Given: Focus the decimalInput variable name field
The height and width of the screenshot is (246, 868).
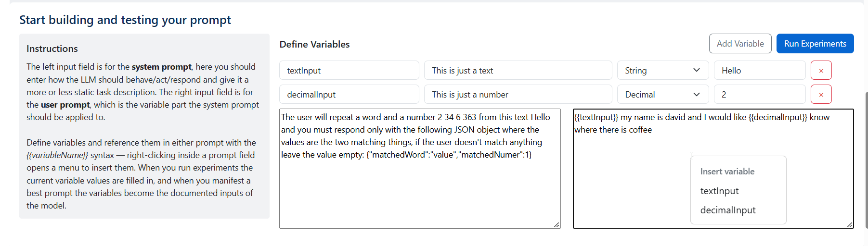Looking at the screenshot, I should click(349, 95).
